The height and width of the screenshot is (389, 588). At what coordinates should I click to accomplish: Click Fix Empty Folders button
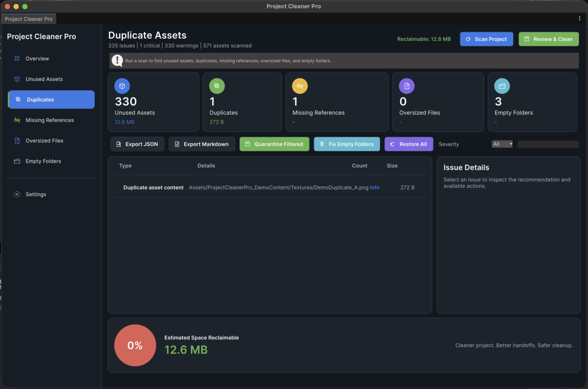347,144
